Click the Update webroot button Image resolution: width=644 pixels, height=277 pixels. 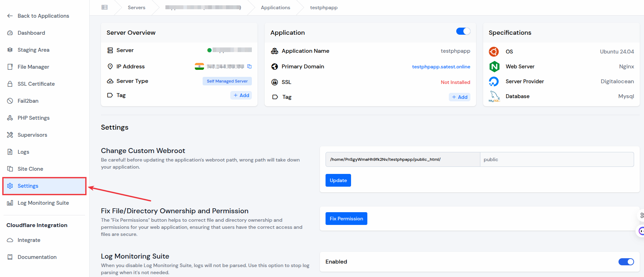click(338, 180)
